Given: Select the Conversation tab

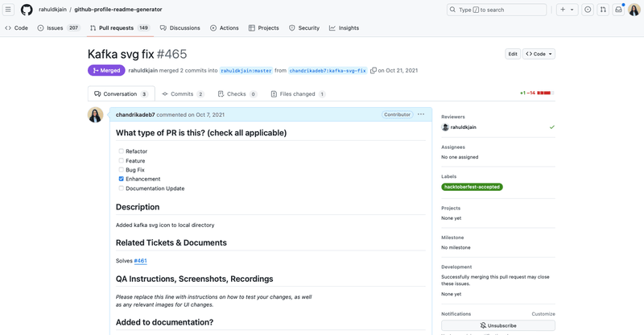Looking at the screenshot, I should pos(122,93).
